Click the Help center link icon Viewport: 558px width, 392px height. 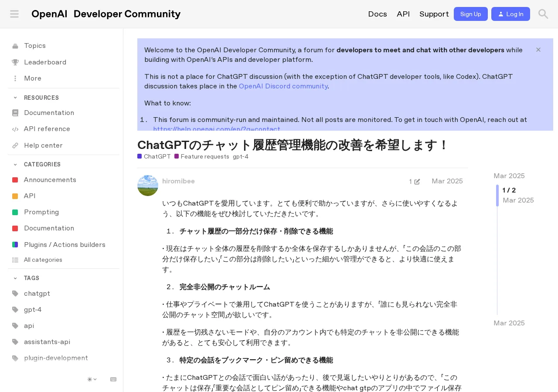[15, 145]
